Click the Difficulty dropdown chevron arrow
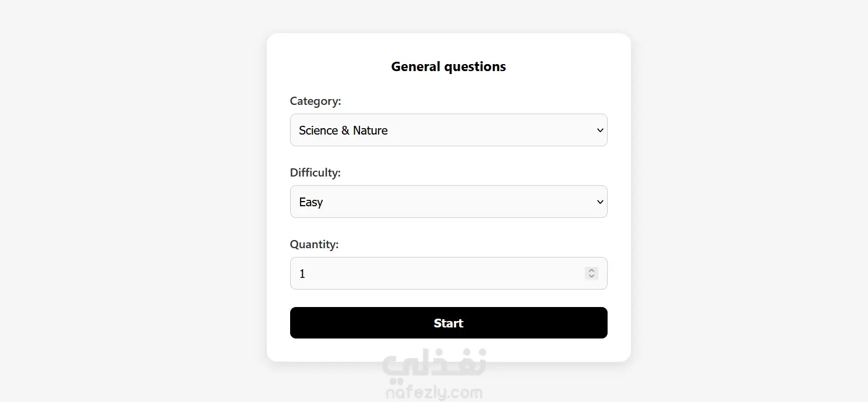Image resolution: width=868 pixels, height=402 pixels. (600, 202)
